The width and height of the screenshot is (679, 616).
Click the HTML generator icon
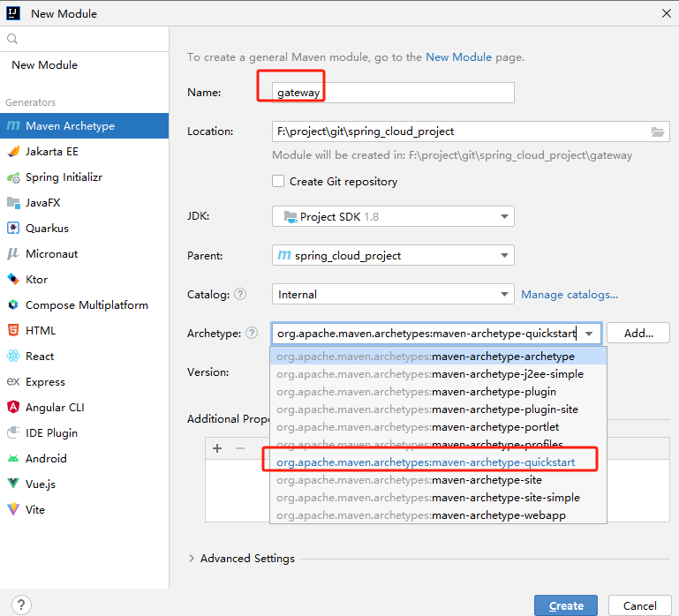point(13,330)
